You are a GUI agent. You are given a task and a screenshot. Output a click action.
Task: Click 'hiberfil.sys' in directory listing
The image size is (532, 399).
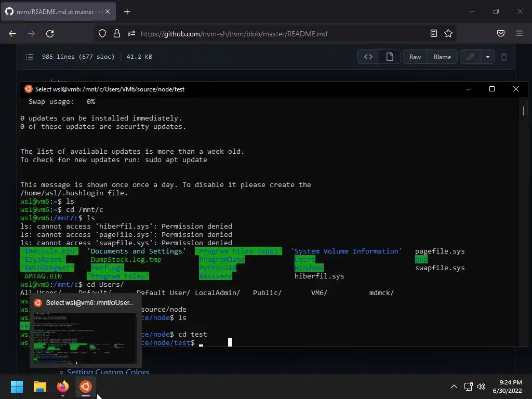point(319,276)
